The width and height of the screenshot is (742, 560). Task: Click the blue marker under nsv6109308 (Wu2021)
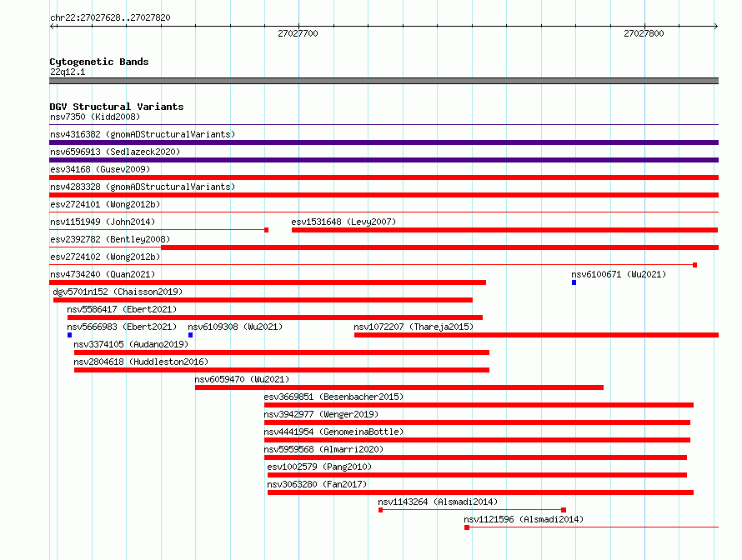click(191, 335)
